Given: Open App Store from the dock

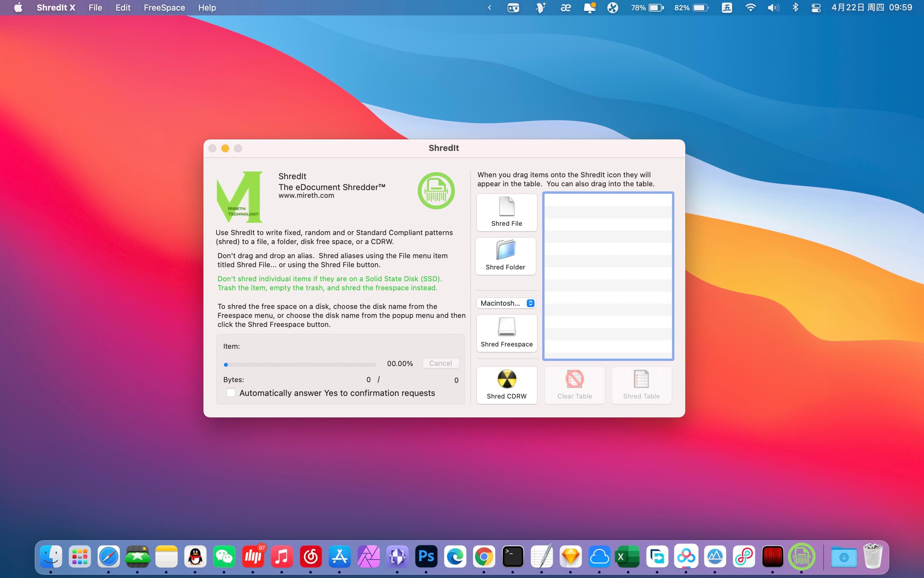Looking at the screenshot, I should 340,556.
